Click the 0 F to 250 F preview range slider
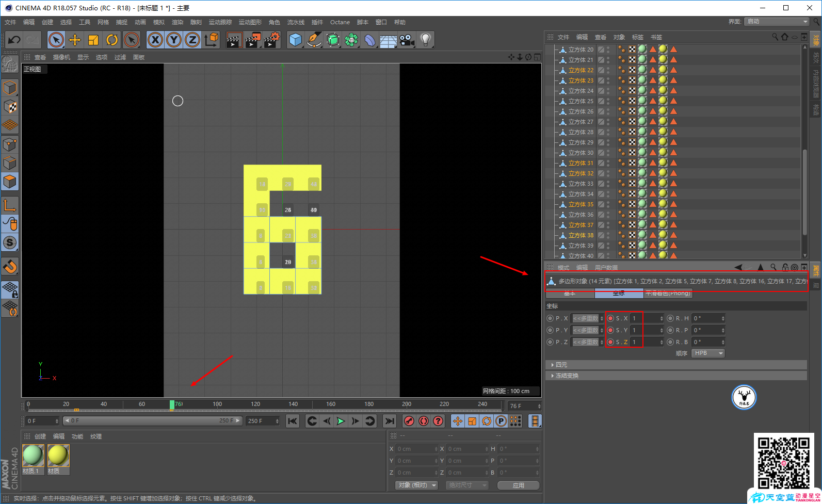822x504 pixels. click(x=152, y=421)
